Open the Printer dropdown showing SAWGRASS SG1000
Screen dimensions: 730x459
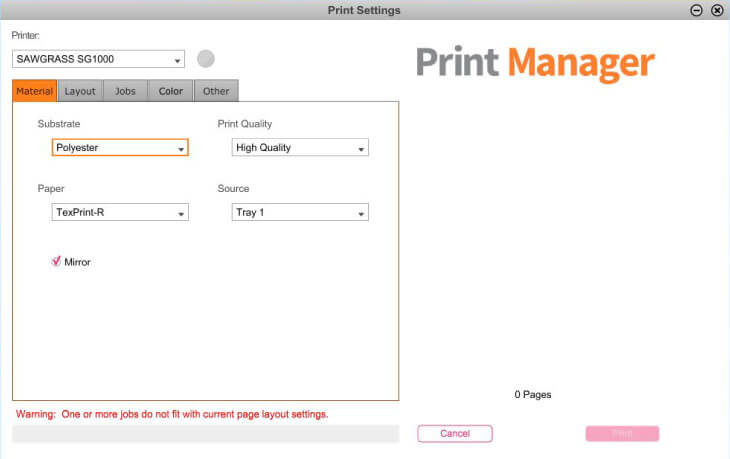[98, 59]
